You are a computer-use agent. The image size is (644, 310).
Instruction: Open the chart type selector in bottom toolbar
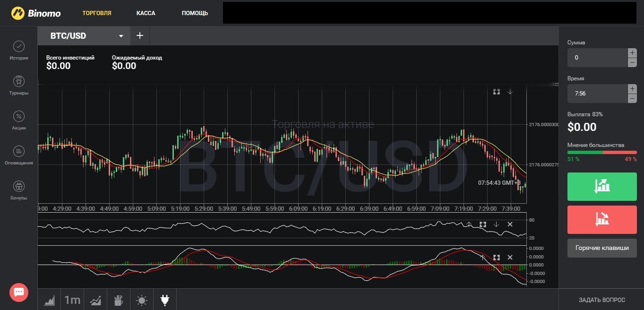pos(49,300)
